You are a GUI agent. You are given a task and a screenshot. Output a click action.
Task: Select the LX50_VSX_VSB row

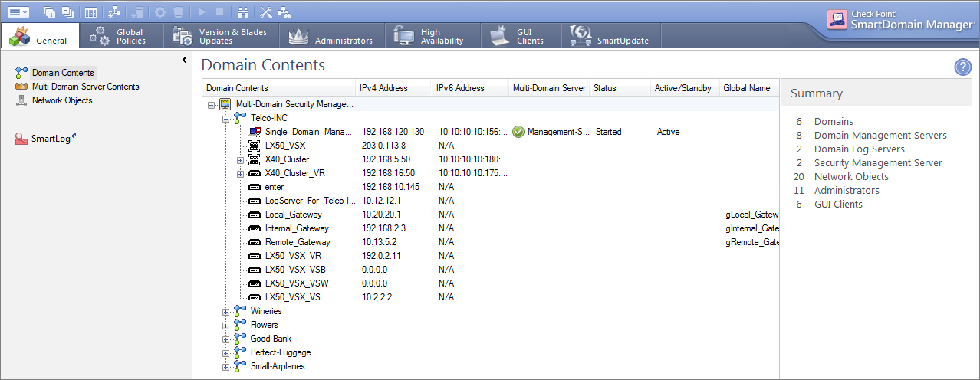(491, 270)
